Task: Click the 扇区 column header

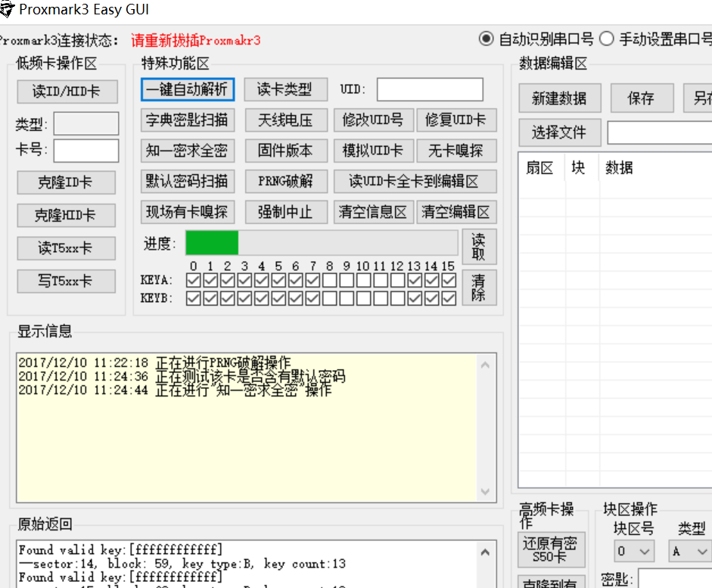Action: (x=542, y=168)
